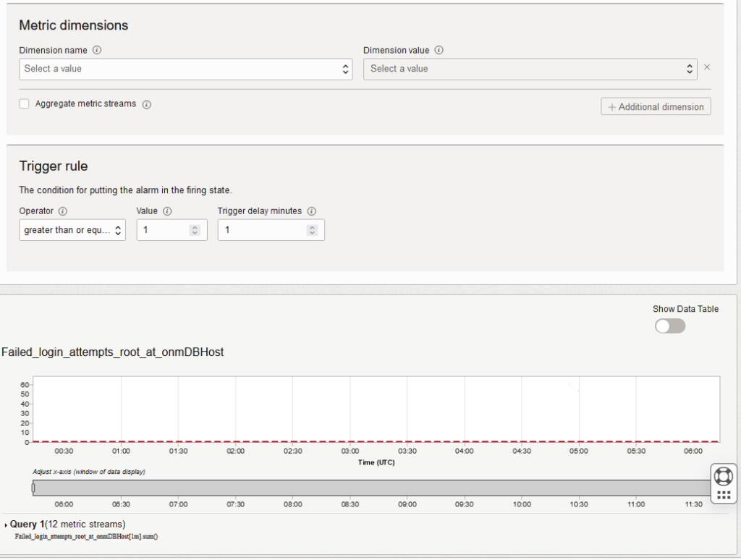Remove the dimension with the X icon
This screenshot has width=741, height=560.
[706, 67]
